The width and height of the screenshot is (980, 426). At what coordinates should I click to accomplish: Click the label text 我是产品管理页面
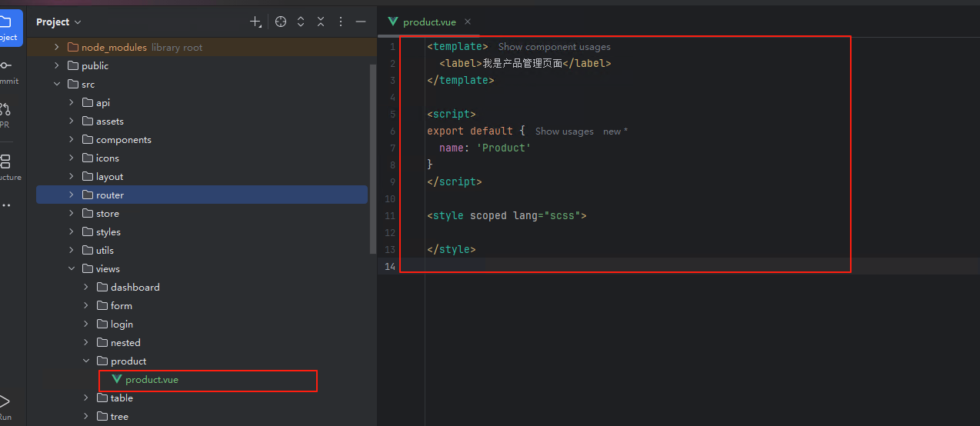[522, 64]
